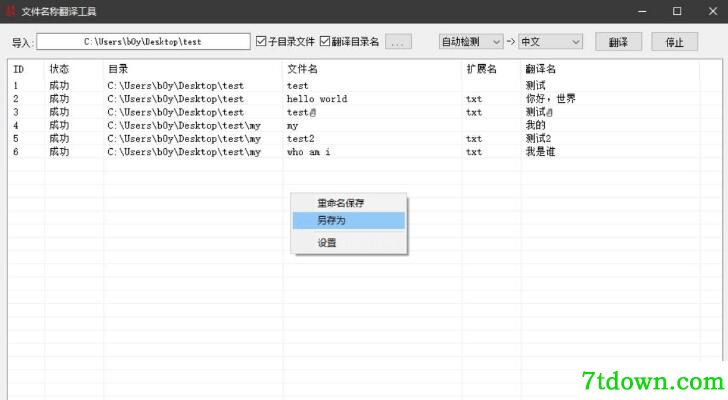Maximize the 文件名称翻译工具 window
Screen dimensions: 728x400
677,11
